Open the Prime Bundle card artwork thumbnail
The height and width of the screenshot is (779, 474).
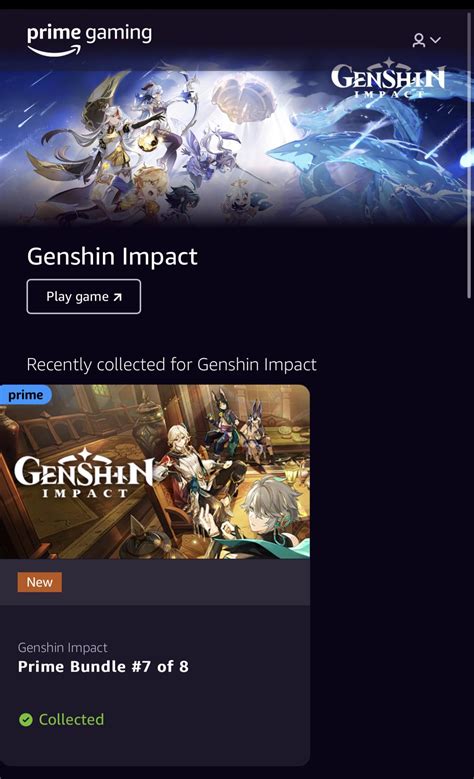tap(155, 471)
